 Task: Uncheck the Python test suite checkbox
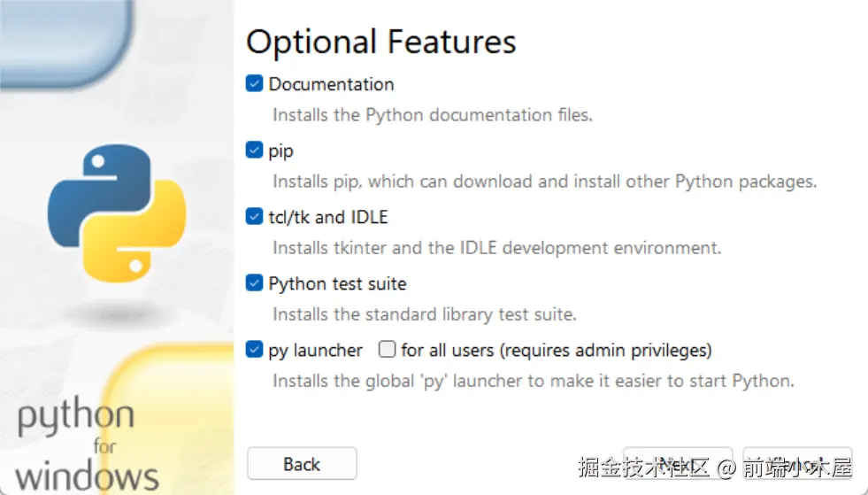pyautogui.click(x=255, y=283)
